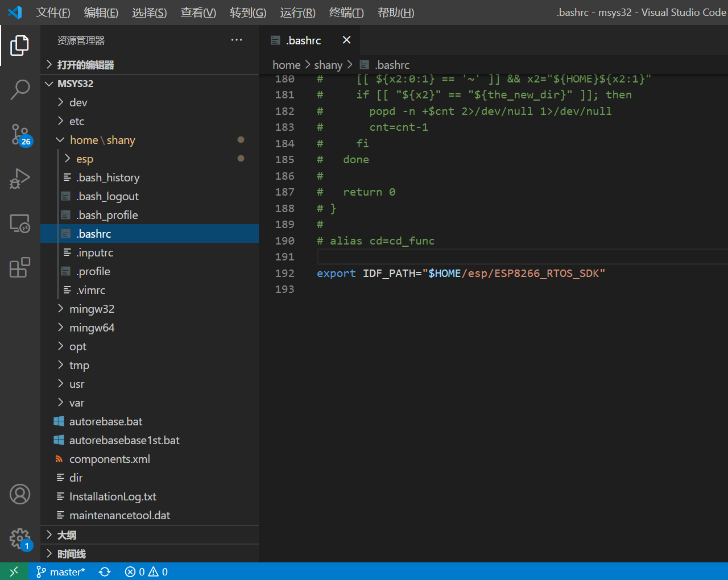
Task: Open the Extensions view
Action: point(20,267)
